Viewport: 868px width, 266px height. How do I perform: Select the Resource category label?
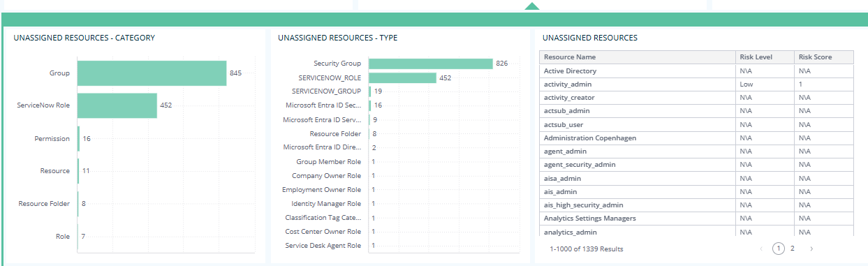55,171
